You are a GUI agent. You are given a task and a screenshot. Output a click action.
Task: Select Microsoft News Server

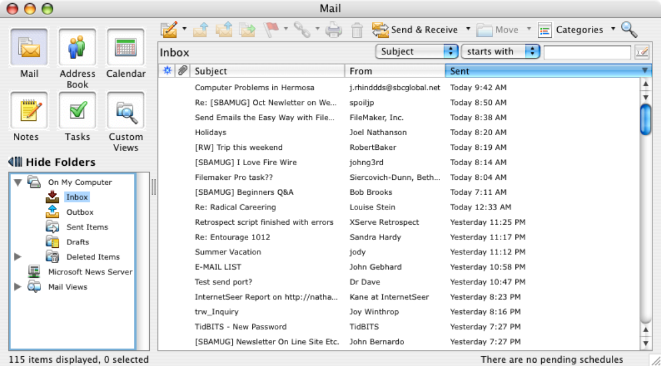[90, 272]
